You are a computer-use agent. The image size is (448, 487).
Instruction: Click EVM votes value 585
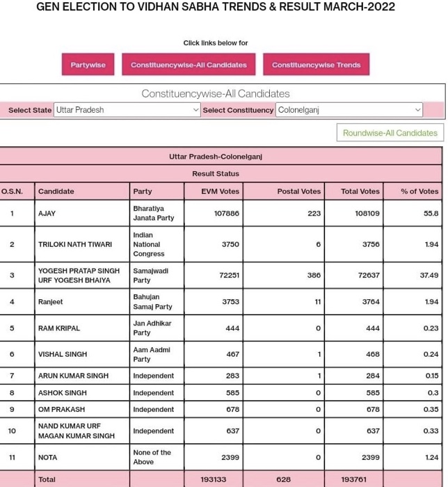232,392
